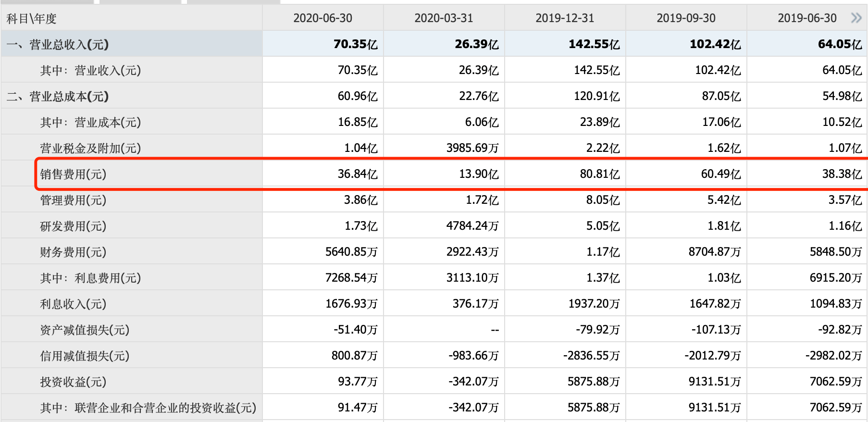Click the 8704.87万 financial expense value
Image resolution: width=868 pixels, height=422 pixels.
click(715, 252)
